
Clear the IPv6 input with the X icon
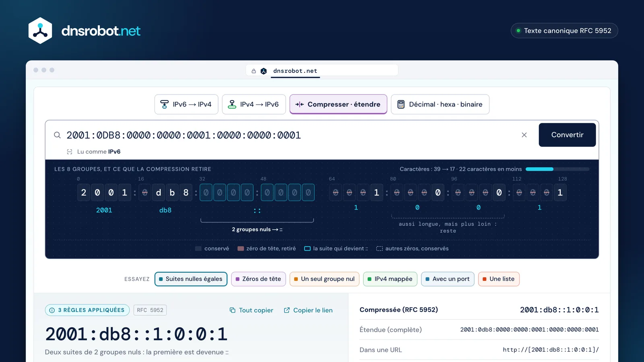coord(524,135)
